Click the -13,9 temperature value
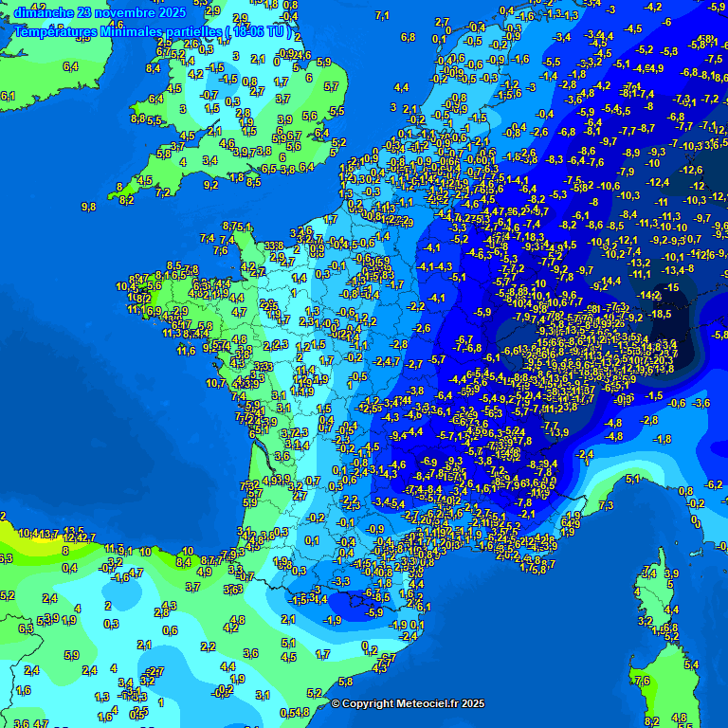Image resolution: width=728 pixels, height=728 pixels. click(x=558, y=432)
